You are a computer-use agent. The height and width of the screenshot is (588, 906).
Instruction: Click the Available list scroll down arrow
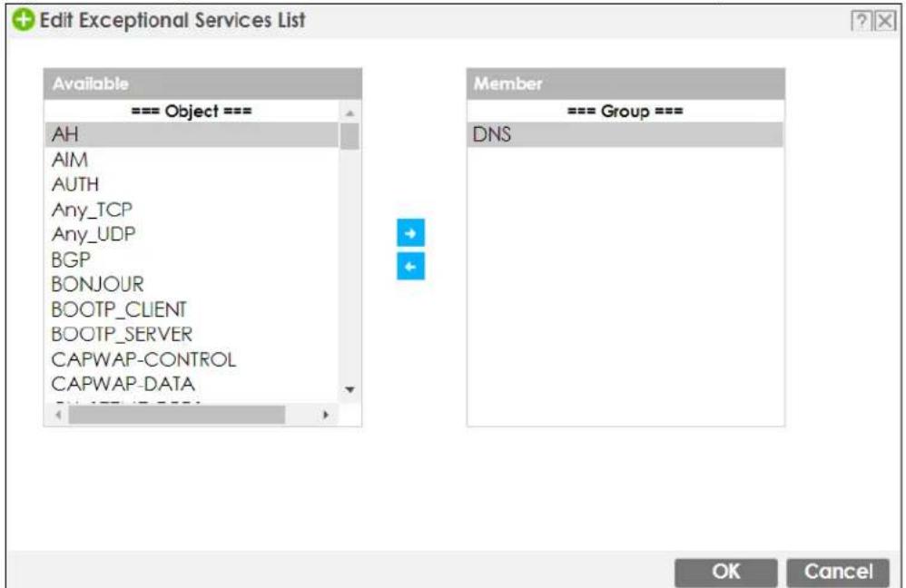click(350, 389)
